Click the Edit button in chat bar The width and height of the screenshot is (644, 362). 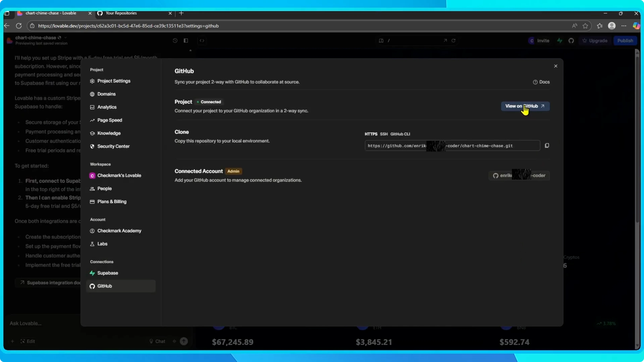27,341
